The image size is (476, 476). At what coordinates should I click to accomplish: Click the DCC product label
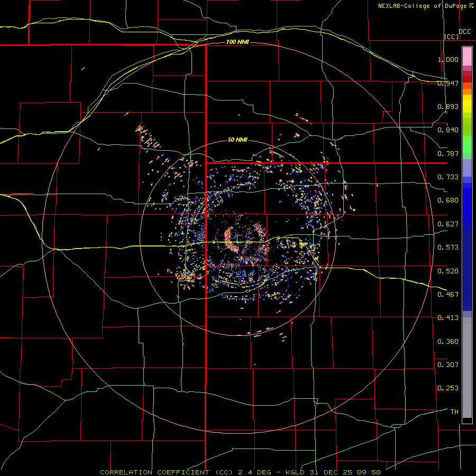click(x=465, y=32)
